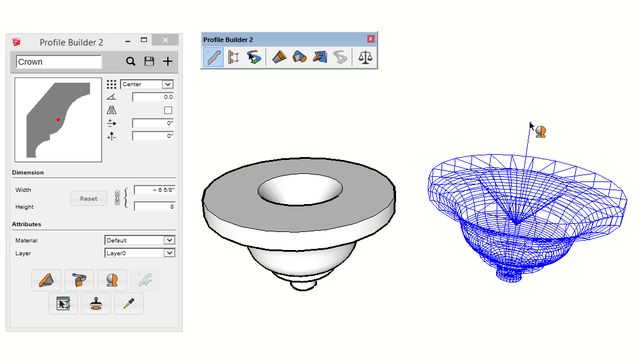Minimize the Profile Builder 2 dialog
The width and height of the screenshot is (640, 360).
coord(128,40)
